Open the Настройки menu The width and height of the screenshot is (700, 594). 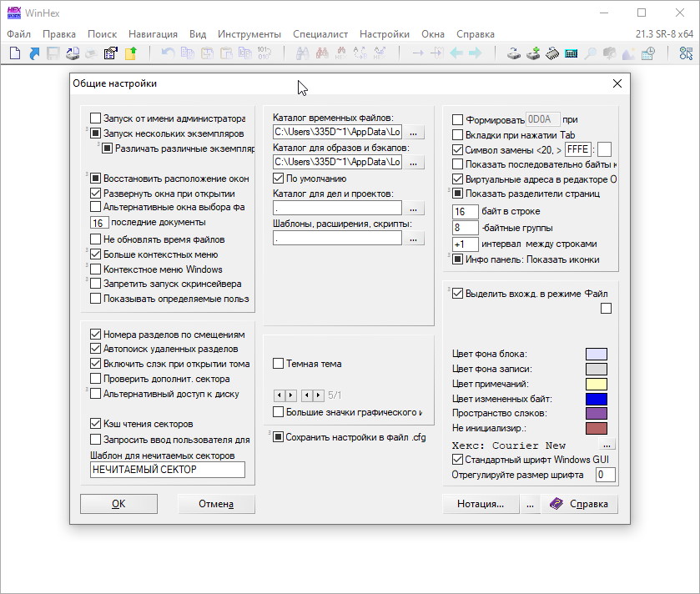pyautogui.click(x=385, y=34)
